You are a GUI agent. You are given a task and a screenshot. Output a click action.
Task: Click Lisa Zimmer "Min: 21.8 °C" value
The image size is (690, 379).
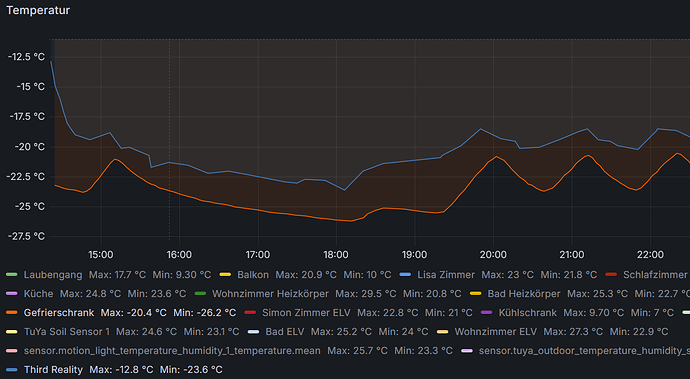(569, 275)
